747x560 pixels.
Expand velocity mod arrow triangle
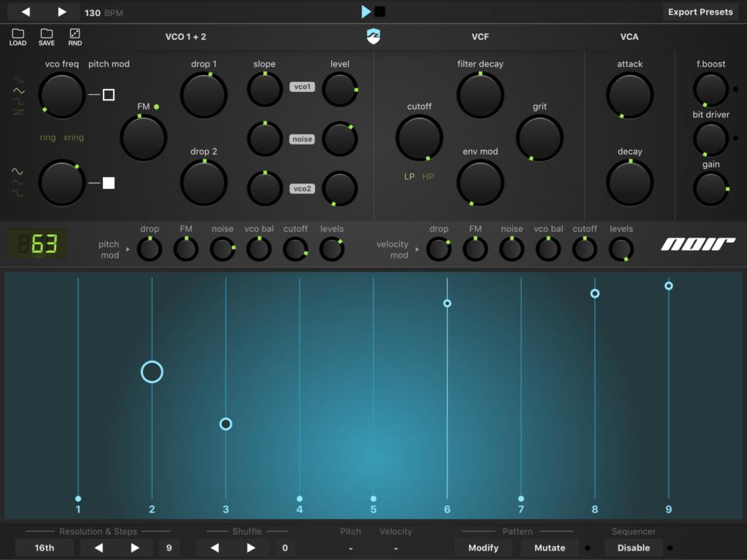click(x=417, y=249)
